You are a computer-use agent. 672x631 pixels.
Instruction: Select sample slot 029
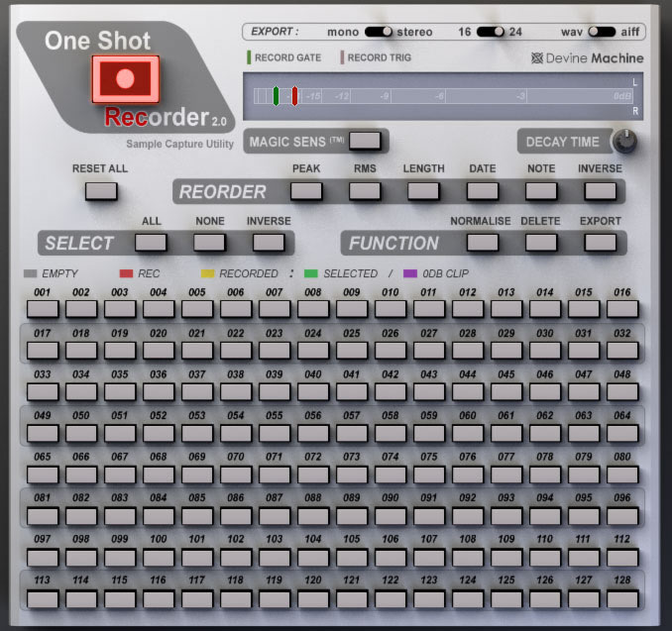click(506, 351)
